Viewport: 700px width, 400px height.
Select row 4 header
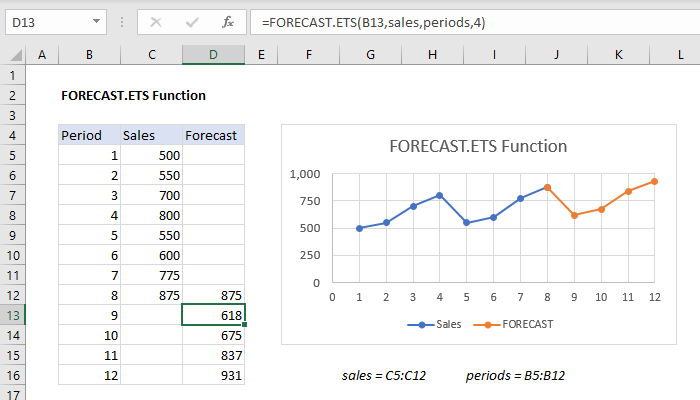point(12,135)
